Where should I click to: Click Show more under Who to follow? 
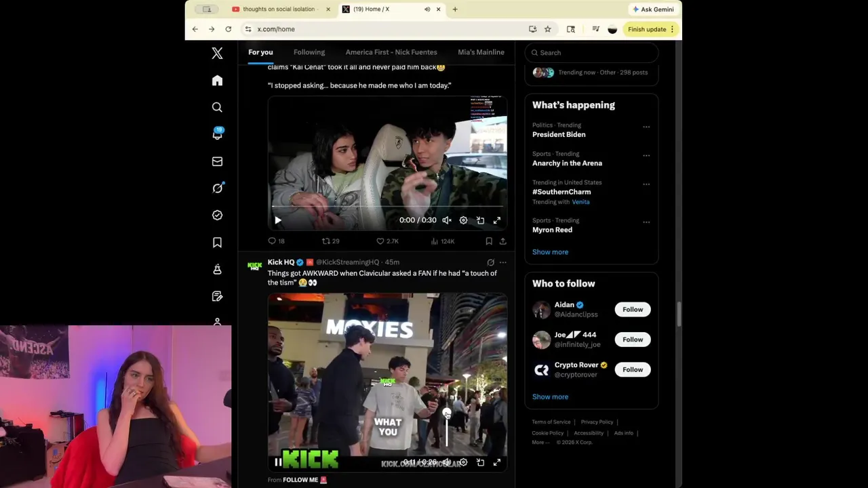(550, 397)
